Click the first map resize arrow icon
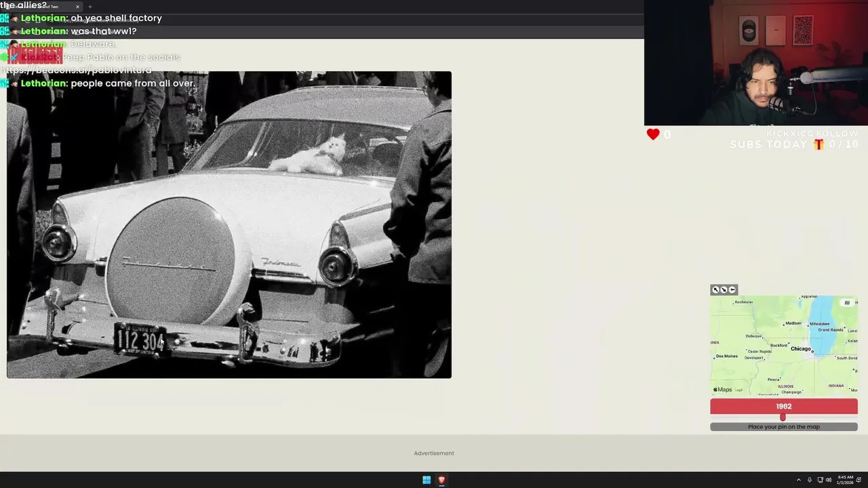Viewport: 868px width, 488px height. [x=715, y=289]
